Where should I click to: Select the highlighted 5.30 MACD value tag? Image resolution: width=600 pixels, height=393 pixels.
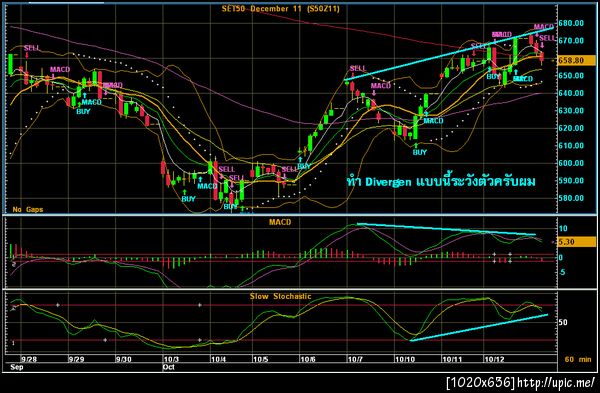[576, 242]
